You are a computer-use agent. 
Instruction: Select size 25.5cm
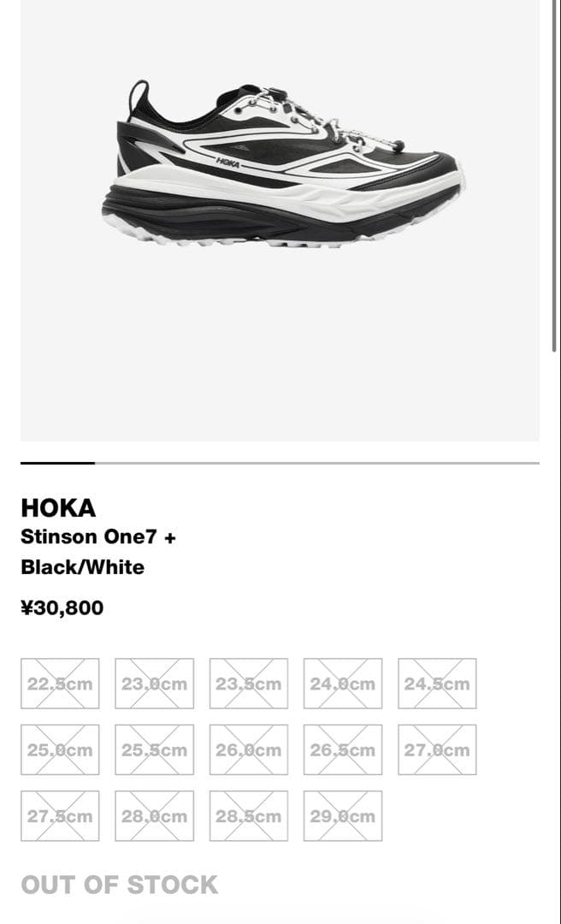(153, 749)
